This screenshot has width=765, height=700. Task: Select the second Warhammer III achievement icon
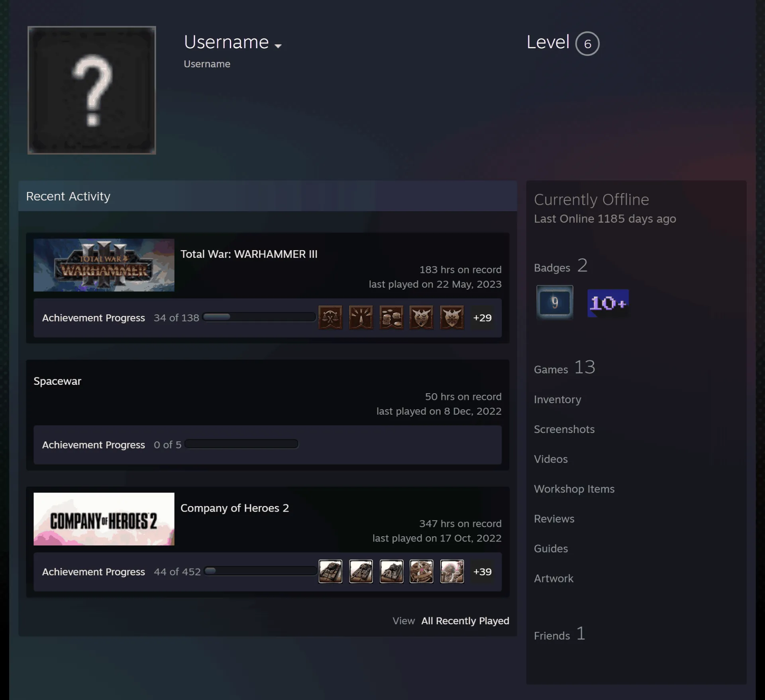coord(361,318)
